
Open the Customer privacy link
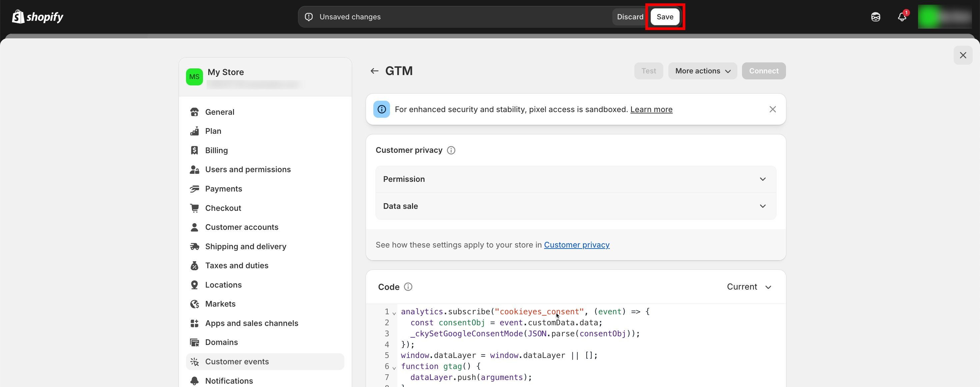click(x=577, y=245)
